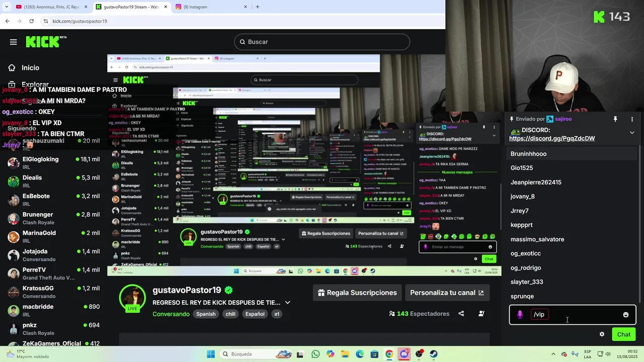
Task: Open the Discord app with 9+ badge
Action: tap(404, 354)
